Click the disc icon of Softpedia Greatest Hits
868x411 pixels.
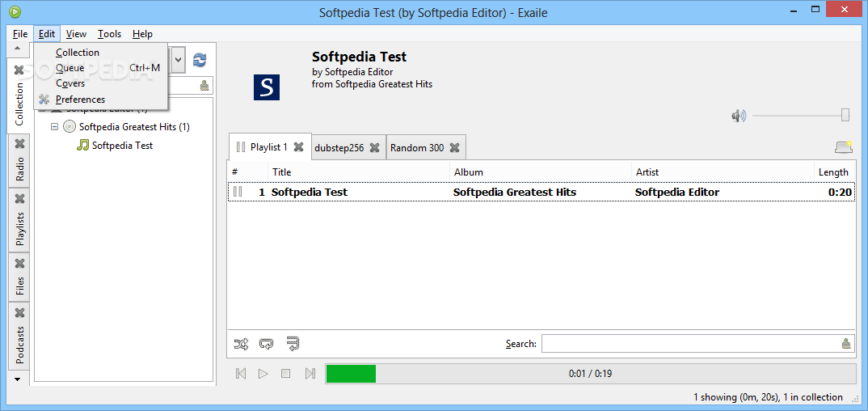coord(70,127)
